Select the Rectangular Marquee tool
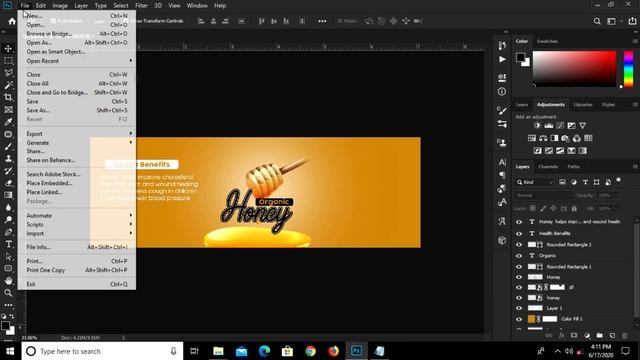The height and width of the screenshot is (360, 640). 8,61
